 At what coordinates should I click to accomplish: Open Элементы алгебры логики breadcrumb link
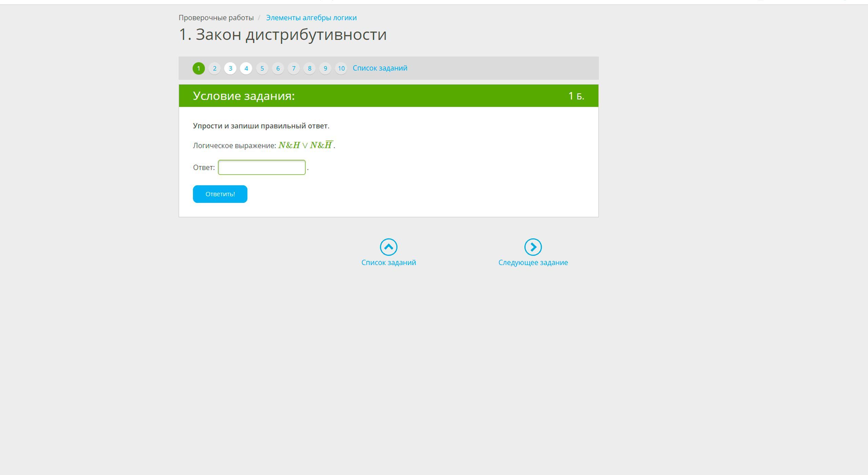[311, 18]
